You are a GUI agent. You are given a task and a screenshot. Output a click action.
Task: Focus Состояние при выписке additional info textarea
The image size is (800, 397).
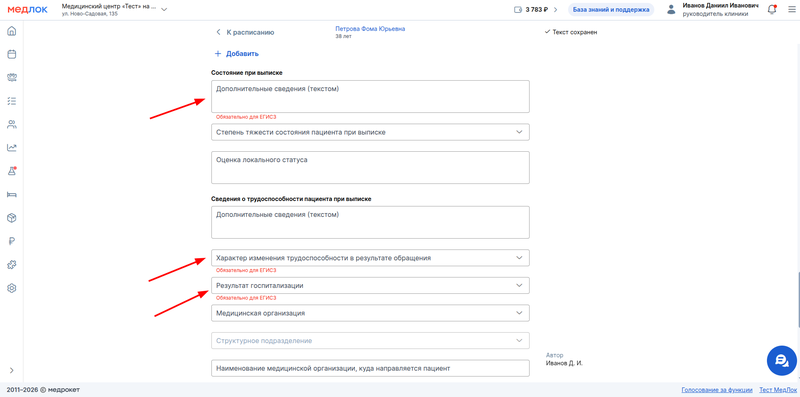click(x=370, y=96)
